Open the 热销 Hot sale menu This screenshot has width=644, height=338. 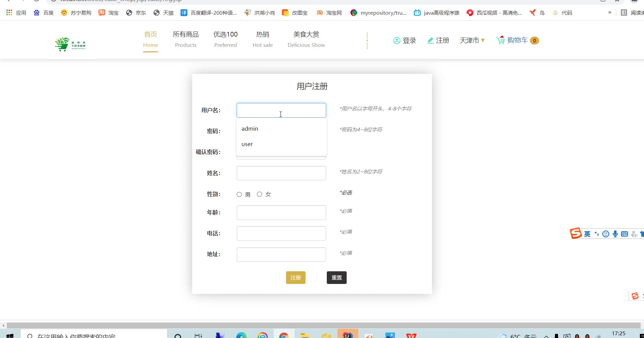point(262,39)
